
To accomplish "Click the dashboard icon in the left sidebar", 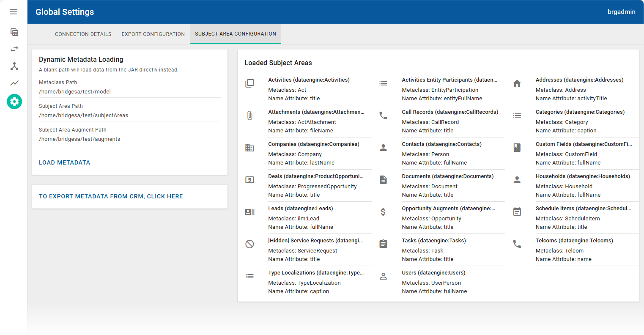I will click(14, 32).
